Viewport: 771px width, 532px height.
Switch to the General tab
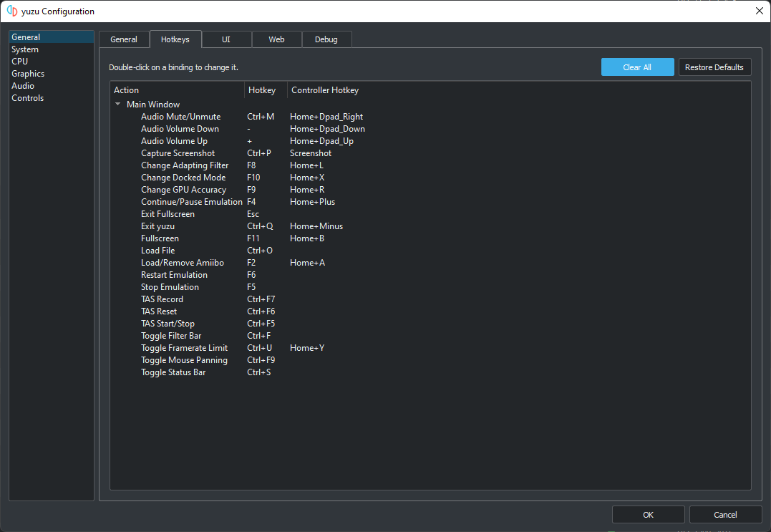(x=123, y=39)
